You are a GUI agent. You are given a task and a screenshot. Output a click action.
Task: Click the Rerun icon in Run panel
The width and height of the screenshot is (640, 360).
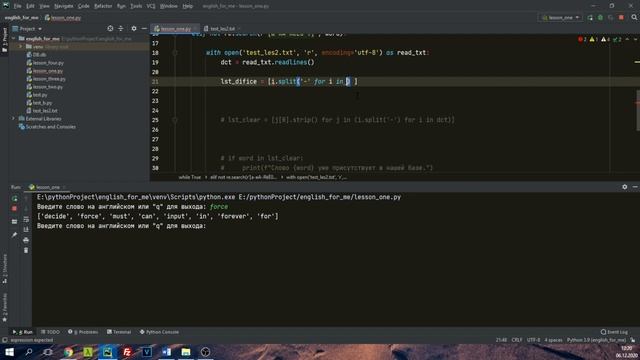coord(15,199)
